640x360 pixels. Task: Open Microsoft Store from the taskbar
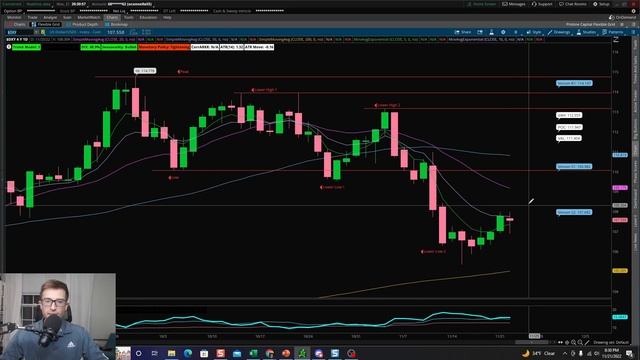[x=204, y=353]
